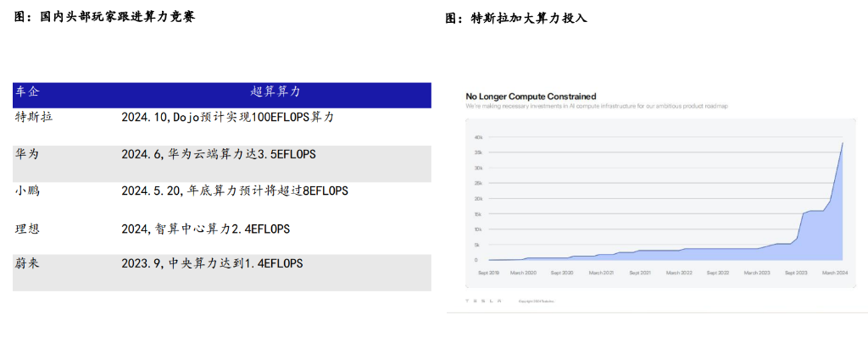Click the 'March 2024' x-axis label

(835, 273)
